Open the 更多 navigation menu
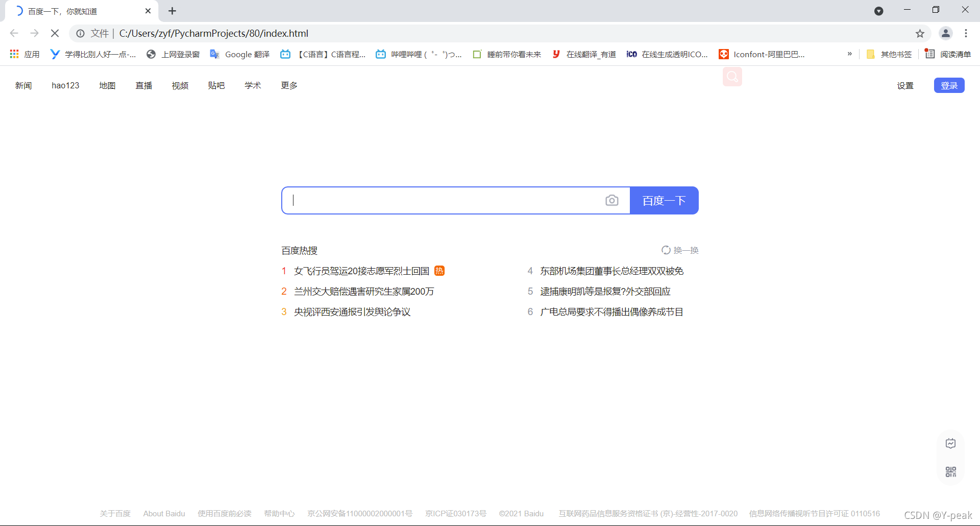Viewport: 980px width, 526px height. click(x=289, y=85)
